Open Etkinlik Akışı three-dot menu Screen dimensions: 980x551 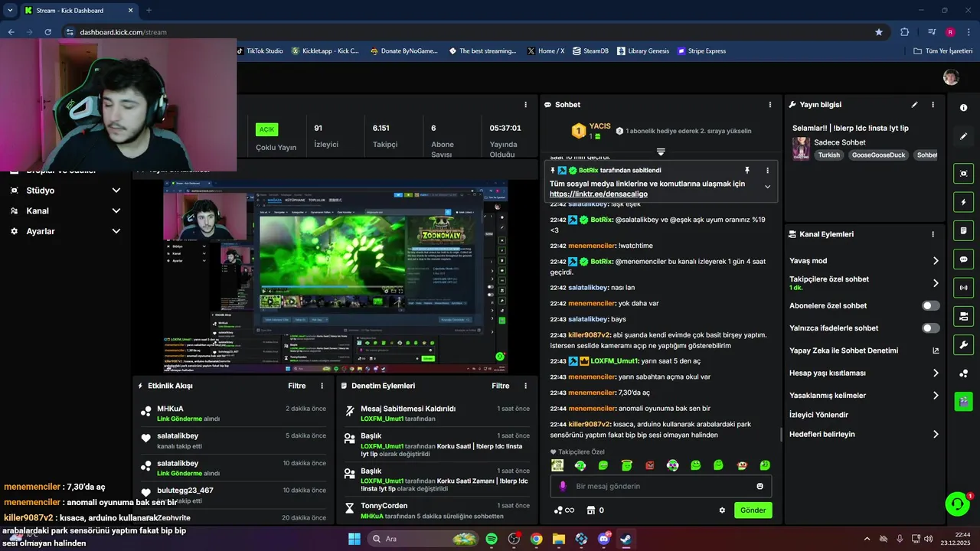point(322,386)
